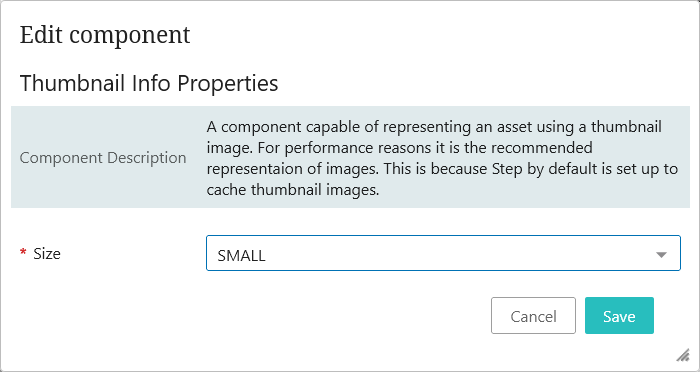Image resolution: width=700 pixels, height=372 pixels.
Task: Click the word 'component' in dialog title
Action: click(130, 36)
